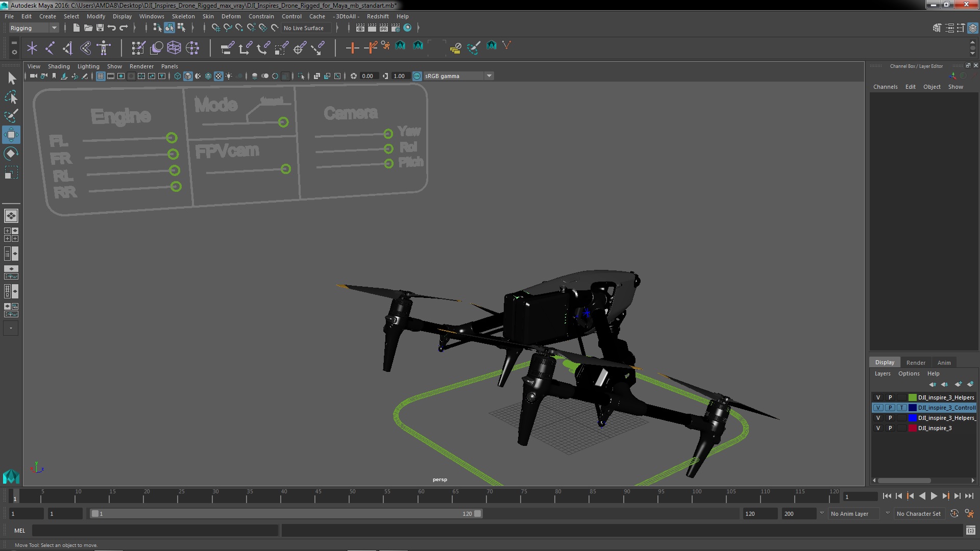
Task: Open the Skeleton menu
Action: (x=183, y=16)
